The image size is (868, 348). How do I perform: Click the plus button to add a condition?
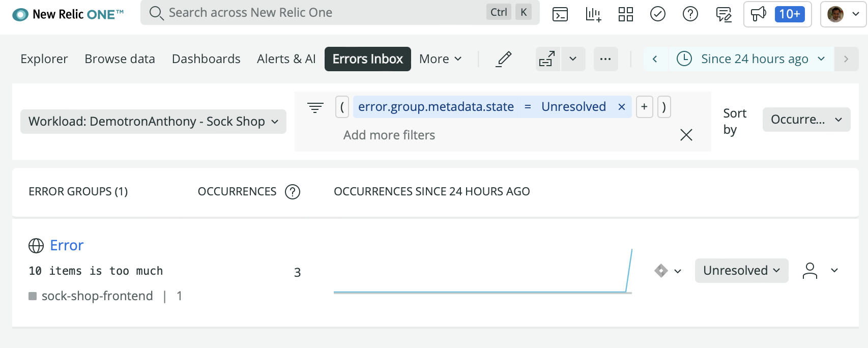[645, 107]
